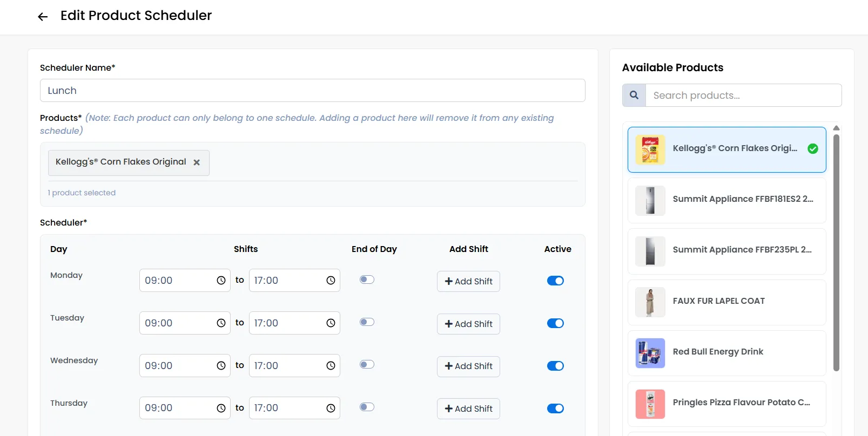Open Monday end time clock picker
This screenshot has height=436, width=868.
click(x=331, y=281)
